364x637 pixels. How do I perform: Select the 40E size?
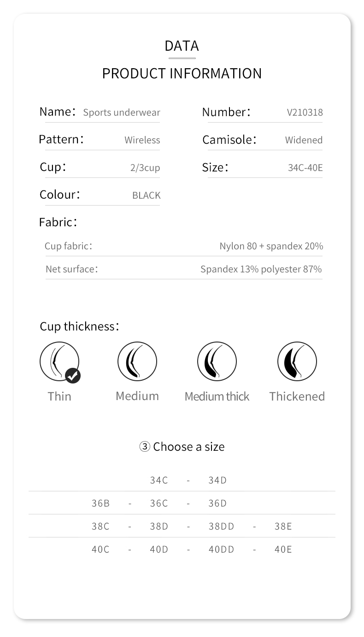pos(283,549)
